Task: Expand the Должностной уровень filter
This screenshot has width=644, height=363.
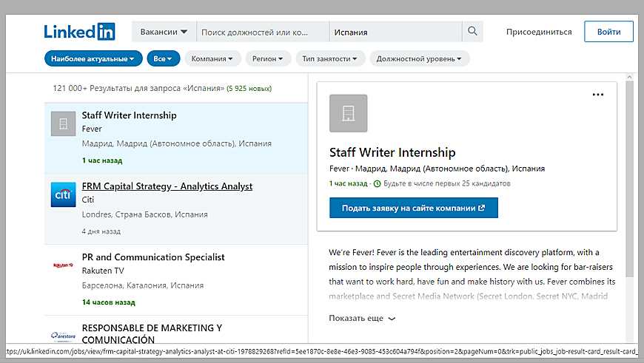Action: click(x=419, y=58)
